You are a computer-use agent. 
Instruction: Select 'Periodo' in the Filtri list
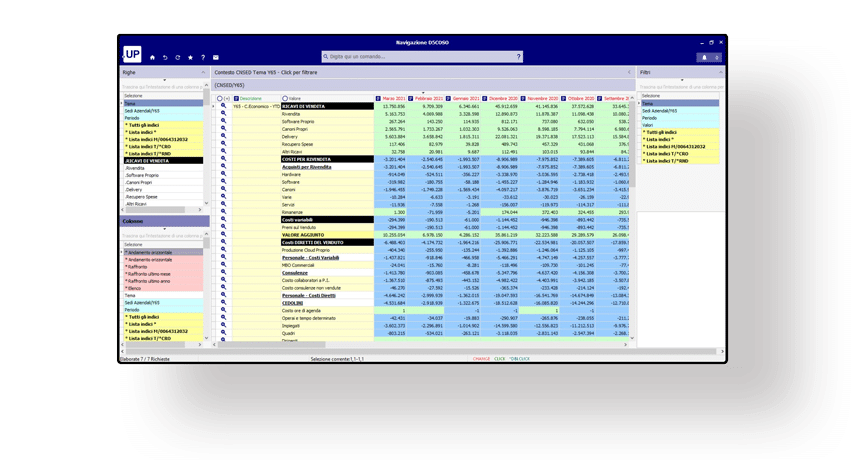pyautogui.click(x=650, y=118)
